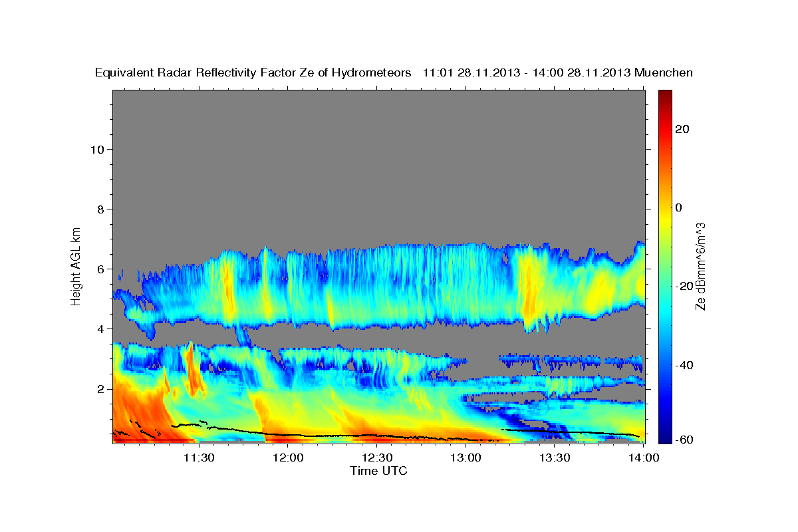Click the colorbar value '20'

(682, 129)
